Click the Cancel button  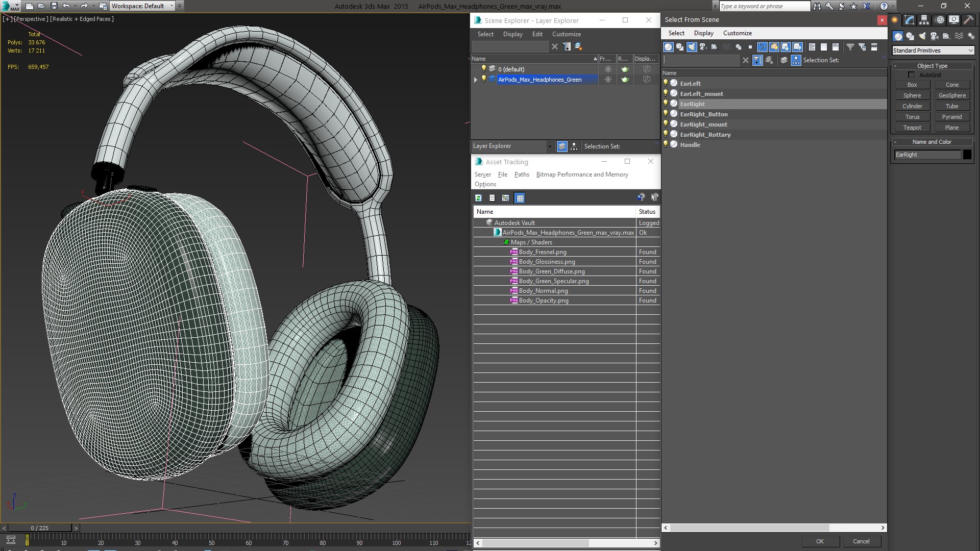[861, 541]
